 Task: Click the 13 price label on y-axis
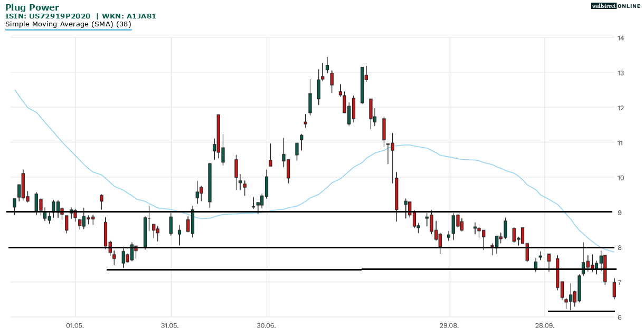pos(621,73)
